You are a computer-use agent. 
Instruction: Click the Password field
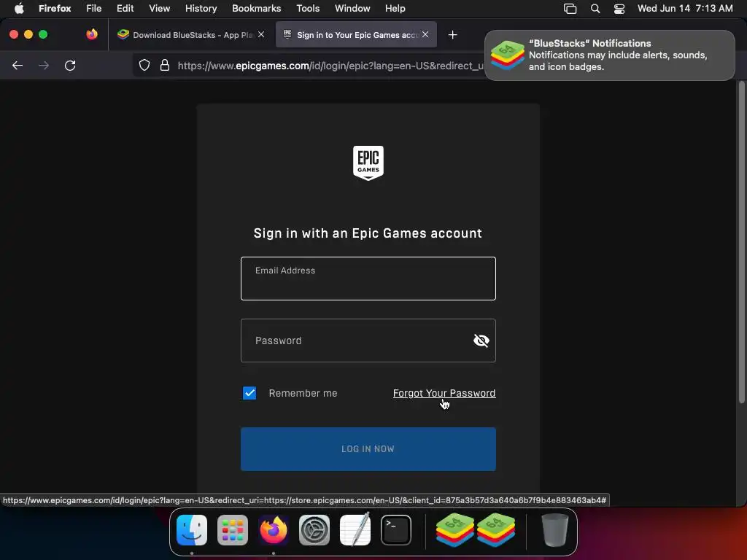(x=368, y=341)
